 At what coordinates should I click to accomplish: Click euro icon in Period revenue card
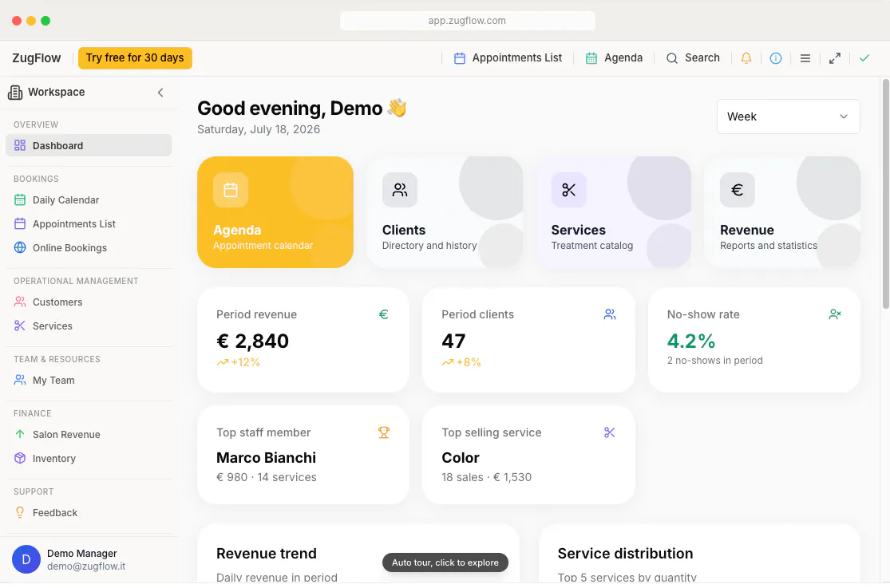point(384,314)
